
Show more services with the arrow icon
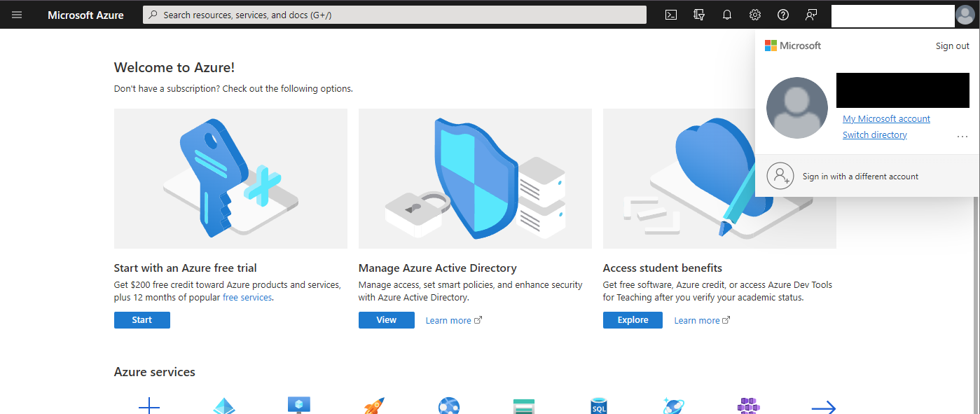point(823,406)
